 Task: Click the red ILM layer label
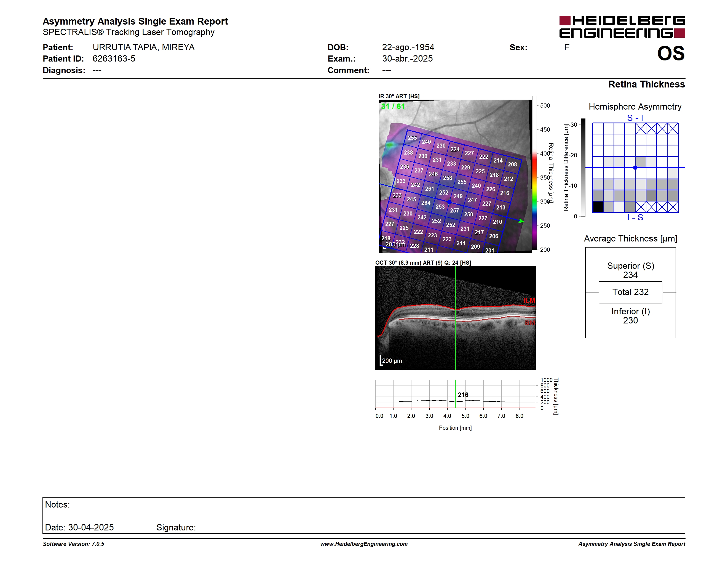pos(529,301)
